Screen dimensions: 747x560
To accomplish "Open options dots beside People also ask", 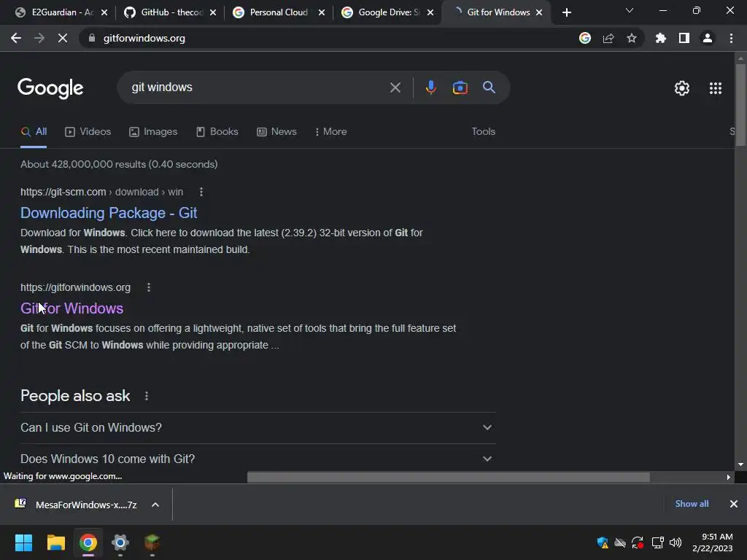I will point(146,396).
